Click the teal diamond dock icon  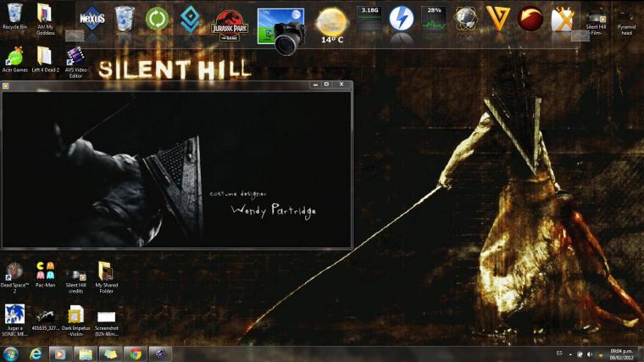coord(190,19)
